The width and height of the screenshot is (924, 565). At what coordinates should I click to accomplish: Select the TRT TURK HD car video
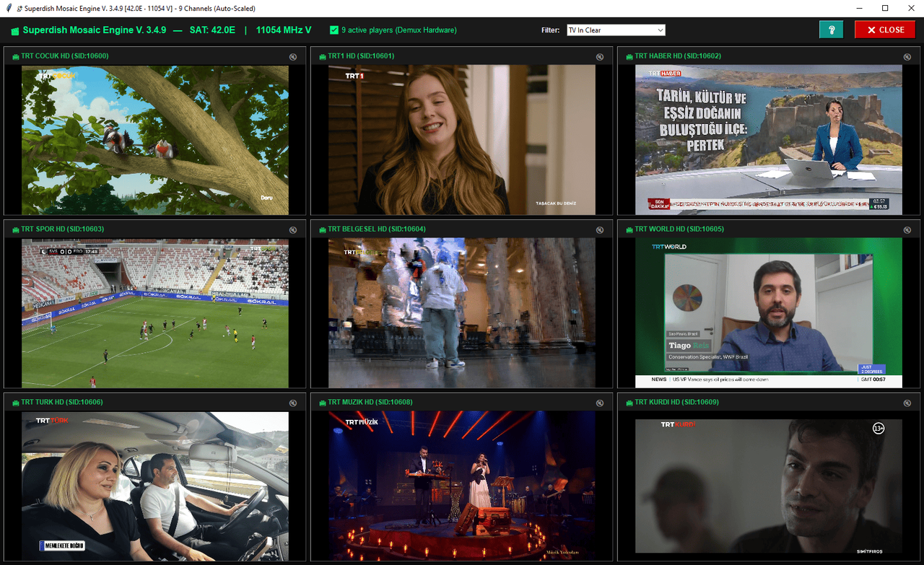(x=155, y=486)
